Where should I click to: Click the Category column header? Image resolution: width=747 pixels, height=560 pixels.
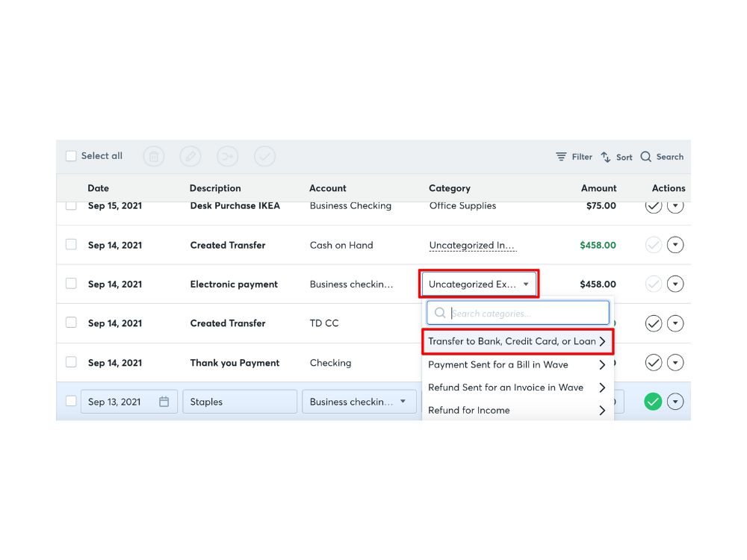pos(450,188)
